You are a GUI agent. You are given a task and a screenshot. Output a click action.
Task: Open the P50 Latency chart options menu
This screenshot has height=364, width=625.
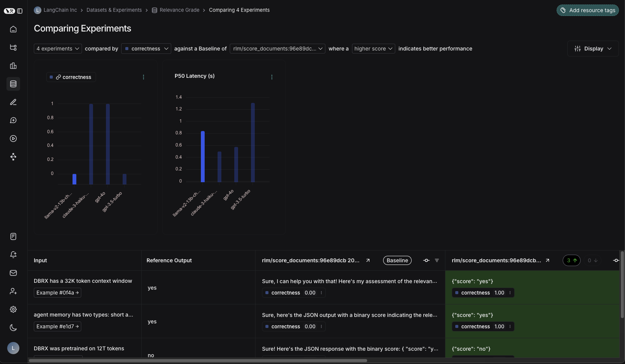(271, 77)
